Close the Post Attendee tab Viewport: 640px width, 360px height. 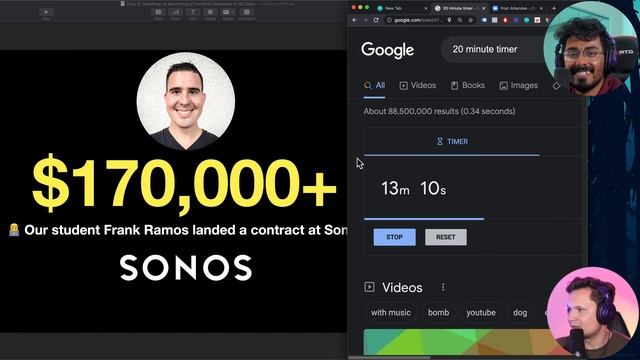[x=542, y=8]
